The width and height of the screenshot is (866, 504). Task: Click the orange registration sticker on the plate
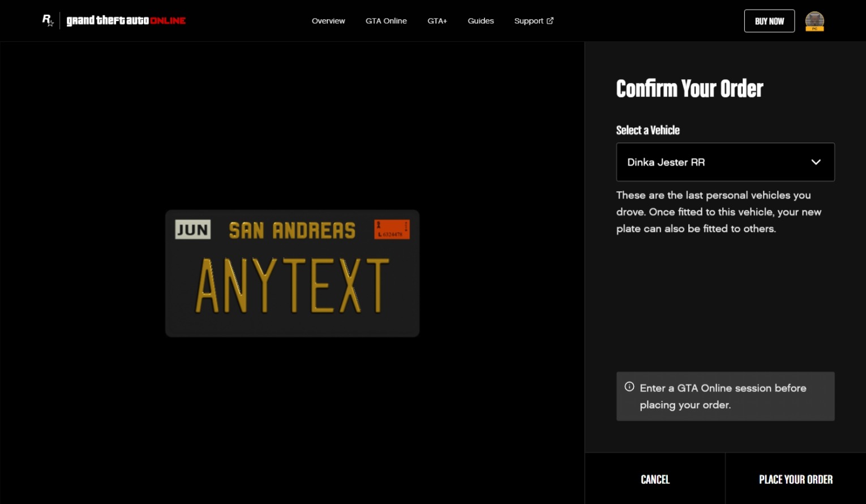click(392, 229)
